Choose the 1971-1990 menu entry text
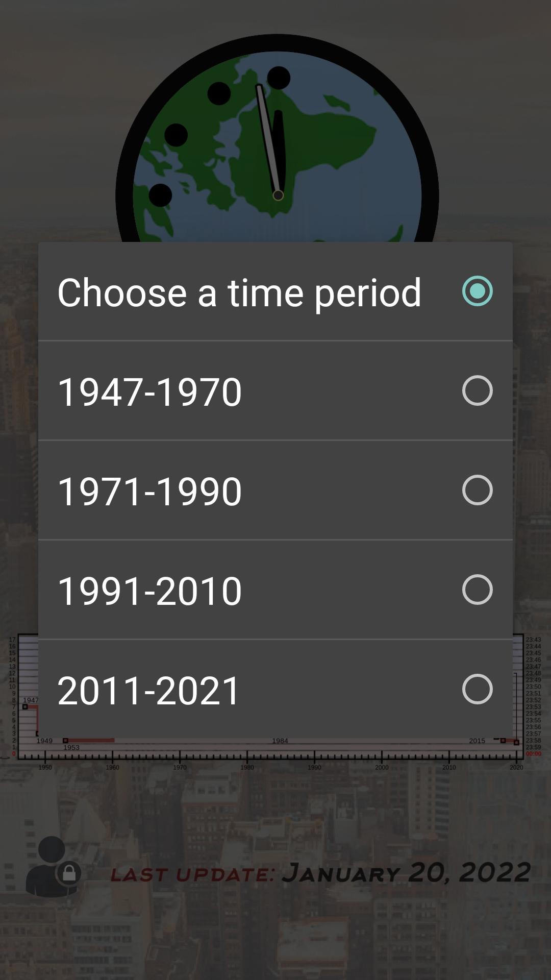This screenshot has height=980, width=551. [x=149, y=492]
